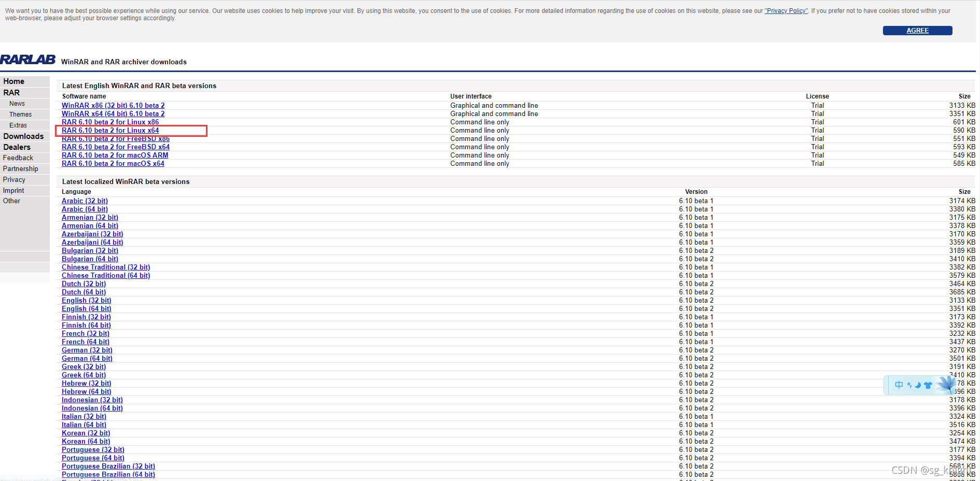This screenshot has width=980, height=481.
Task: Click the IME toolbar moon icon
Action: click(x=918, y=385)
